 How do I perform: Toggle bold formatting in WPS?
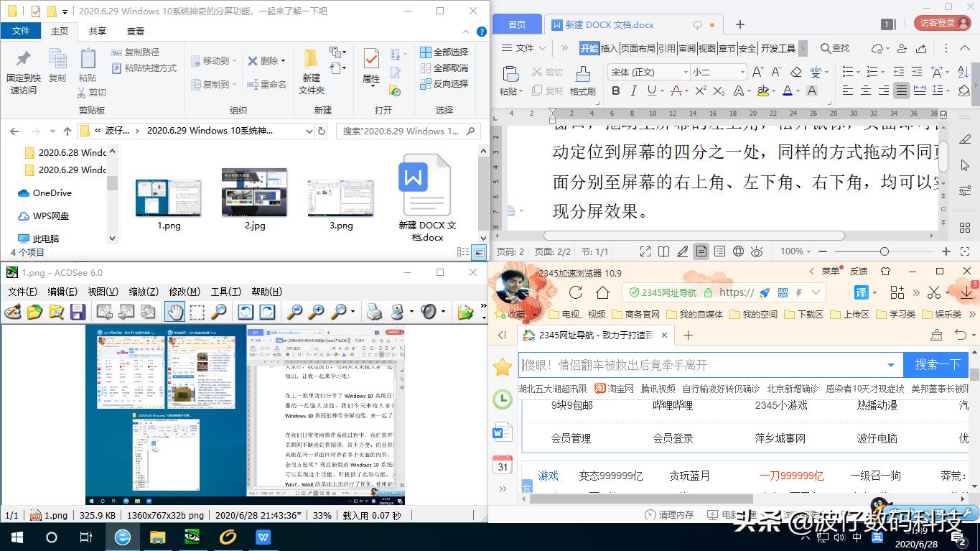pyautogui.click(x=617, y=91)
